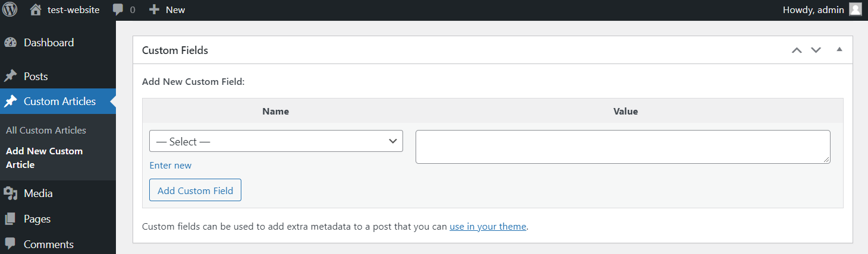The image size is (868, 254).
Task: Open the use in your theme link
Action: coord(488,227)
